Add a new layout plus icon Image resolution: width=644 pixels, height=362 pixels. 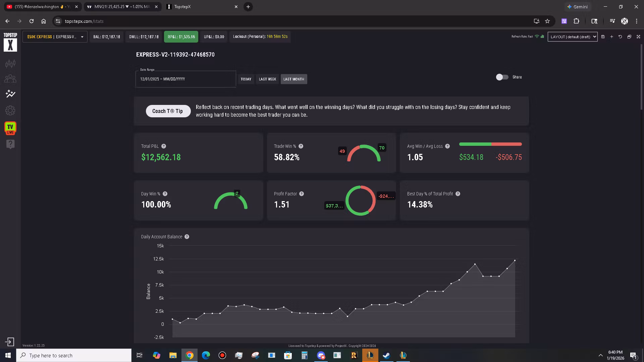(611, 37)
